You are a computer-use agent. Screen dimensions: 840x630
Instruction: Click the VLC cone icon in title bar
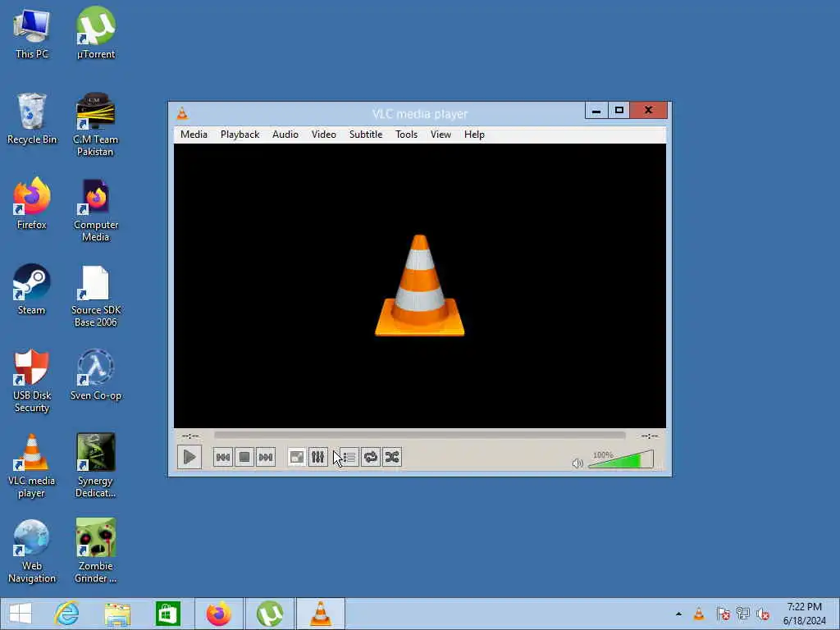pyautogui.click(x=182, y=113)
